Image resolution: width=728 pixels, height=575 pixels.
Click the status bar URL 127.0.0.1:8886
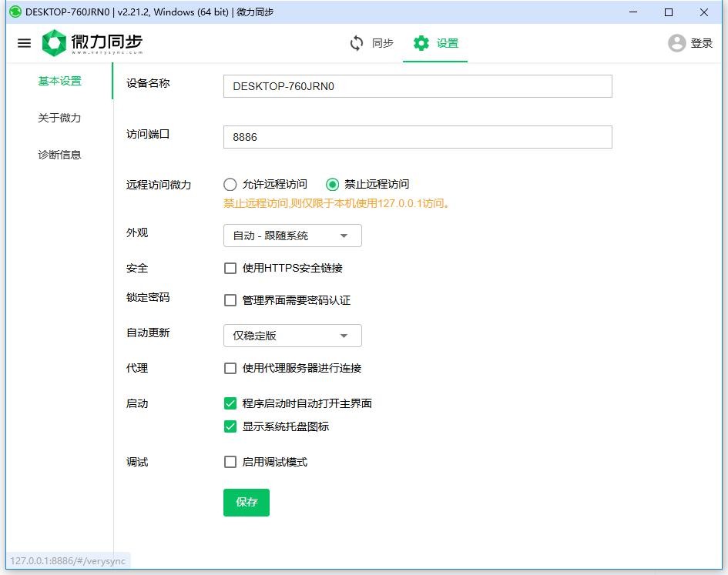pyautogui.click(x=68, y=560)
